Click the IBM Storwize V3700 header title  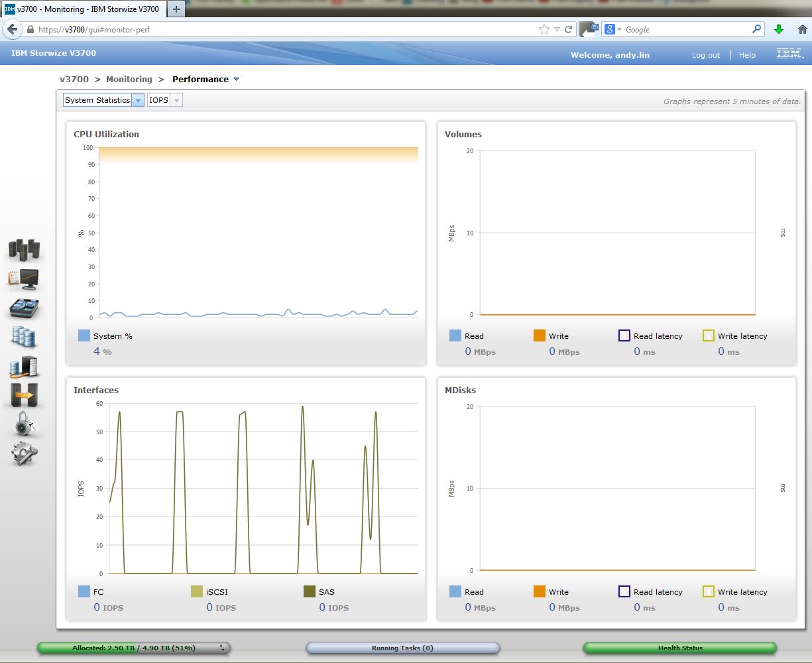(54, 53)
